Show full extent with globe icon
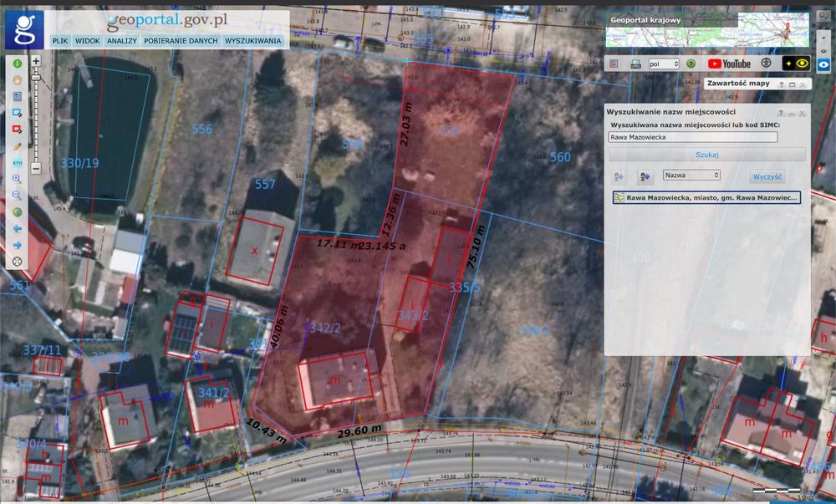This screenshot has width=836, height=504. 17,212
